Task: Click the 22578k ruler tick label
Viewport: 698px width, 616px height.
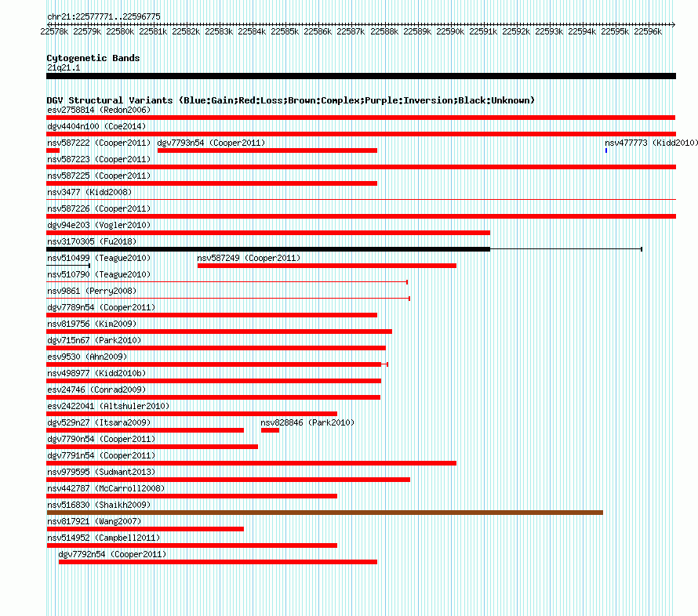Action: pos(54,31)
